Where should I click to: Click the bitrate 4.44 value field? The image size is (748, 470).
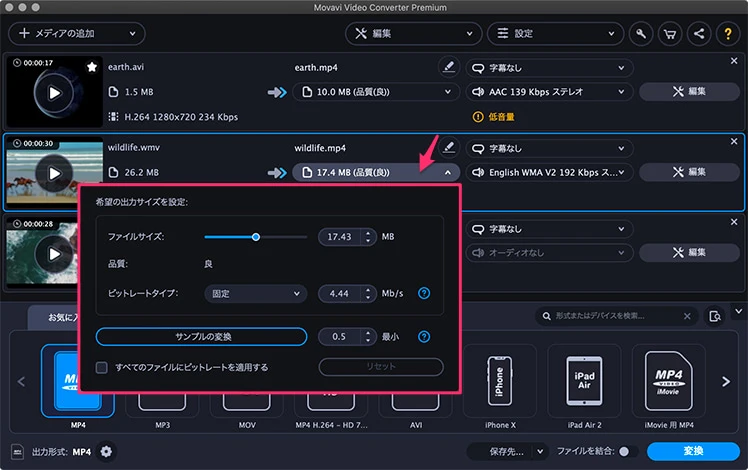339,294
